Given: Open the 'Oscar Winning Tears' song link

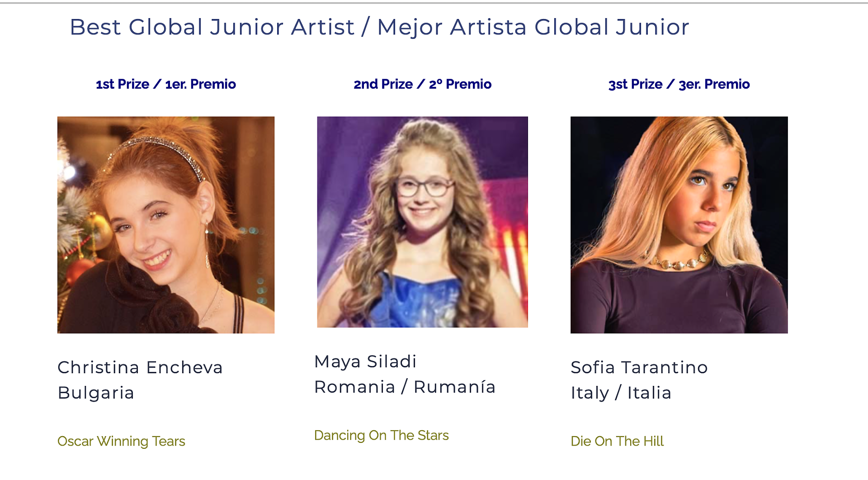Looking at the screenshot, I should [x=121, y=441].
